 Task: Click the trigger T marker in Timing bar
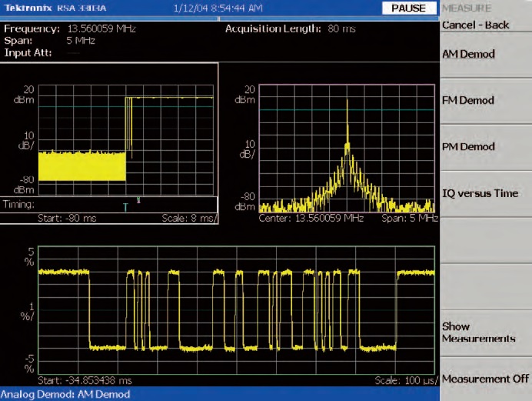tap(126, 207)
